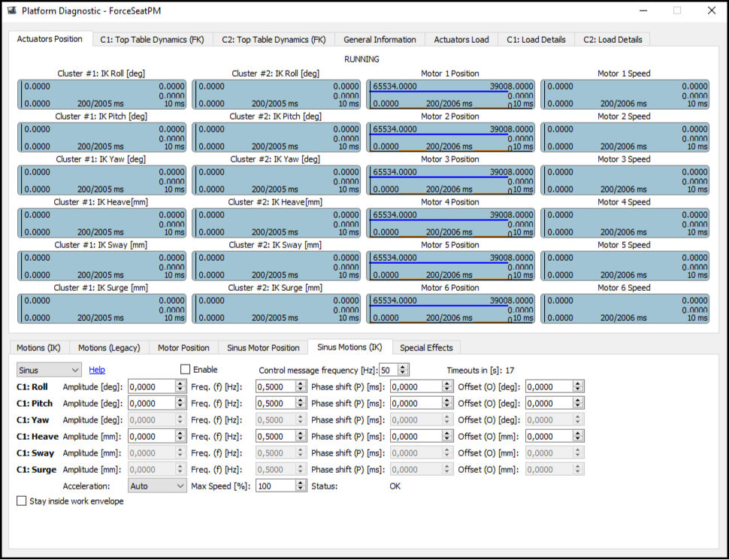Minimize the Platform Diagnostic window
The width and height of the screenshot is (729, 560).
(643, 11)
